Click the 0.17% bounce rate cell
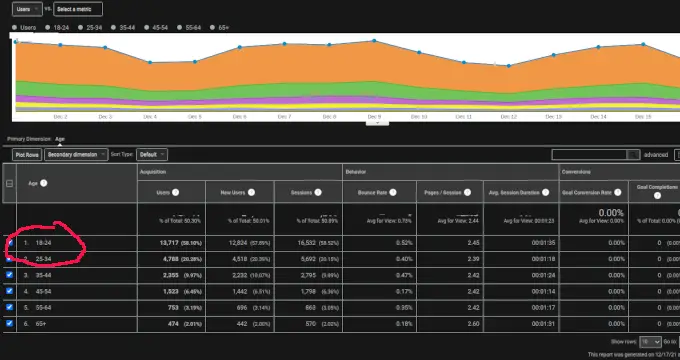Image resolution: width=680 pixels, height=360 pixels. pyautogui.click(x=404, y=291)
